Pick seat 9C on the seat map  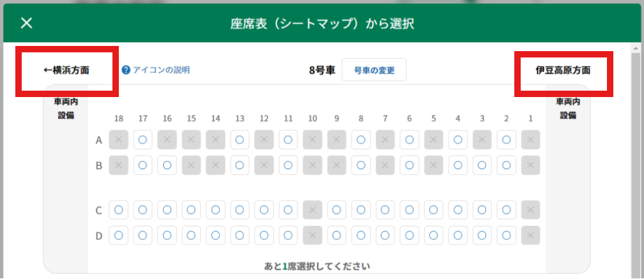pyautogui.click(x=337, y=209)
